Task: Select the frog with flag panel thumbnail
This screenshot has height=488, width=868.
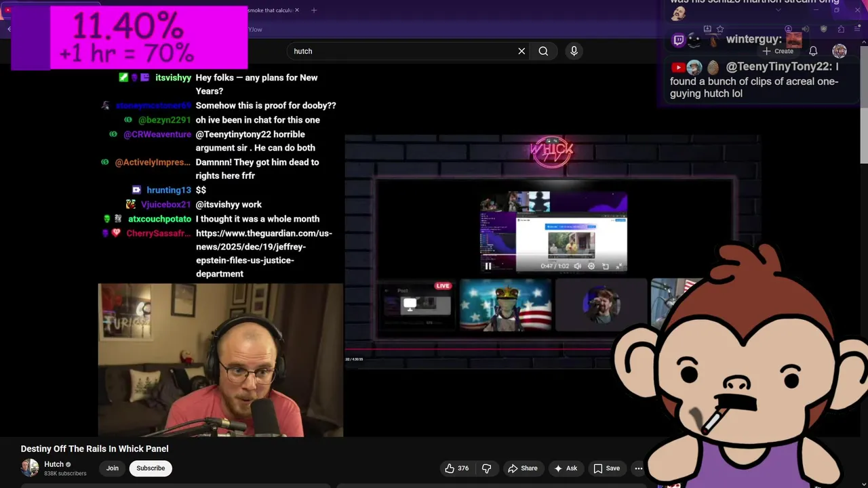Action: point(506,306)
